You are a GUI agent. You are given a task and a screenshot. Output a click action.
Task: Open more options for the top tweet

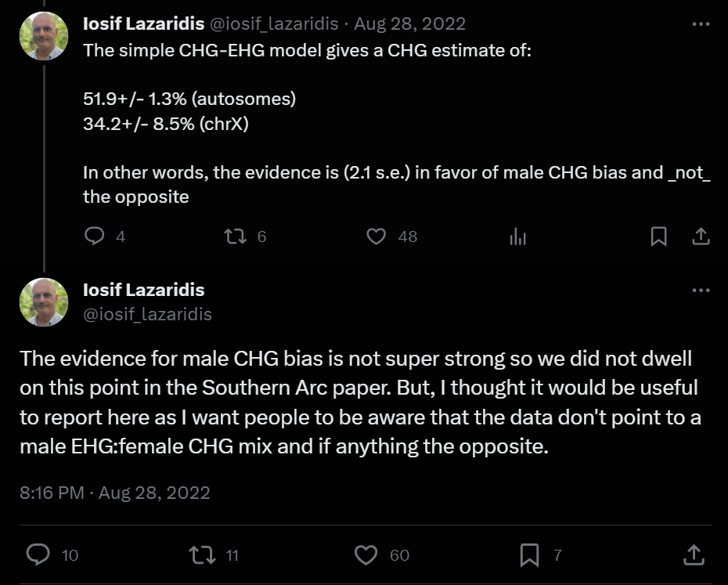701,24
